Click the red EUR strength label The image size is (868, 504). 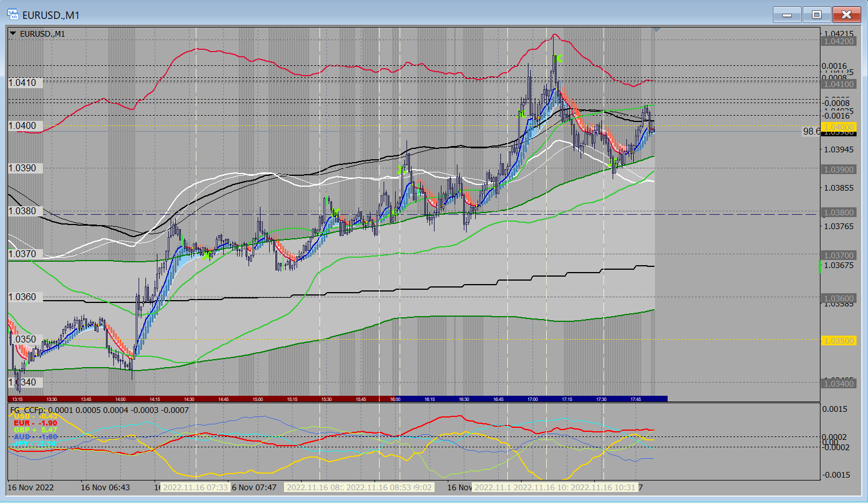35,423
